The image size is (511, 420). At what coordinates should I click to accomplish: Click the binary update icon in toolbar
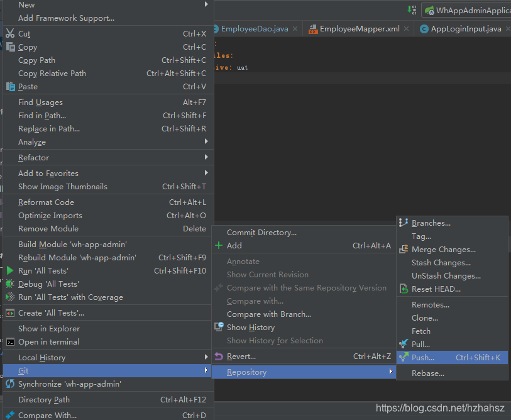click(x=412, y=10)
